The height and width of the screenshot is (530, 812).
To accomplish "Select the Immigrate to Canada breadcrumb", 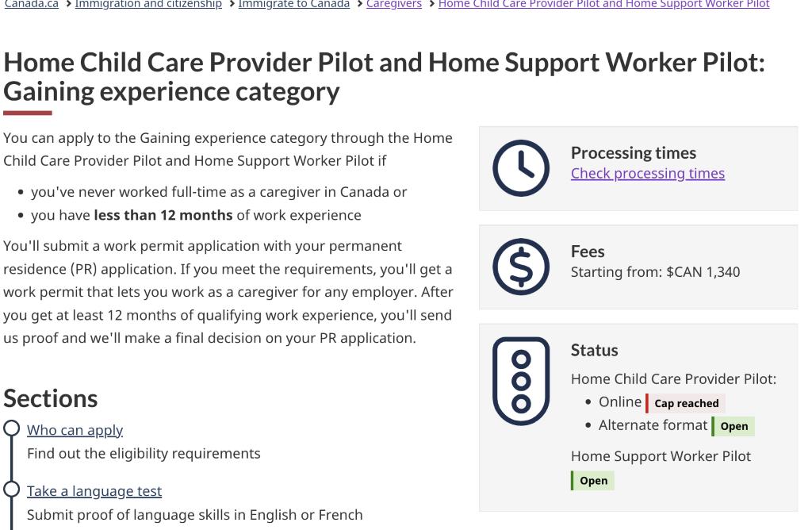I will tap(293, 4).
